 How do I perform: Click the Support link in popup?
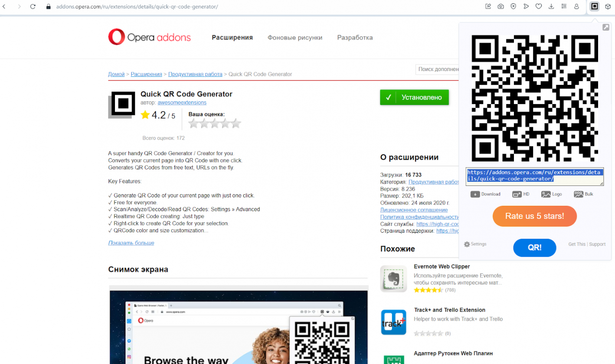(x=597, y=244)
